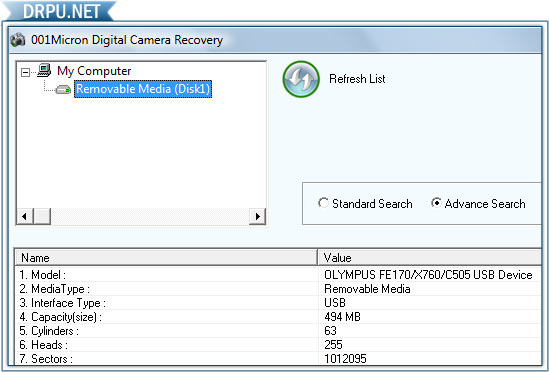Click the tree's left scroll arrow
This screenshot has width=549, height=372.
pyautogui.click(x=25, y=216)
